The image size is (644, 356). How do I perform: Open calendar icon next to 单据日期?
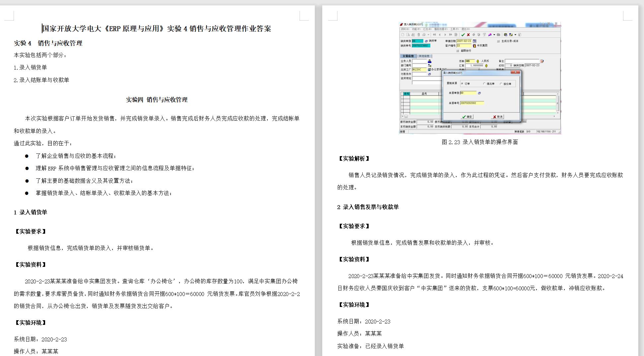click(x=474, y=41)
